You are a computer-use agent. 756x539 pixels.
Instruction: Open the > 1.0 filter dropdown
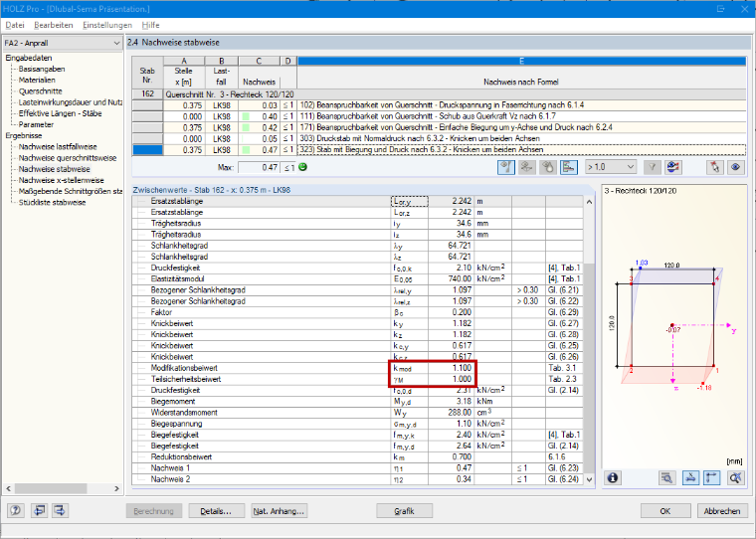click(611, 167)
